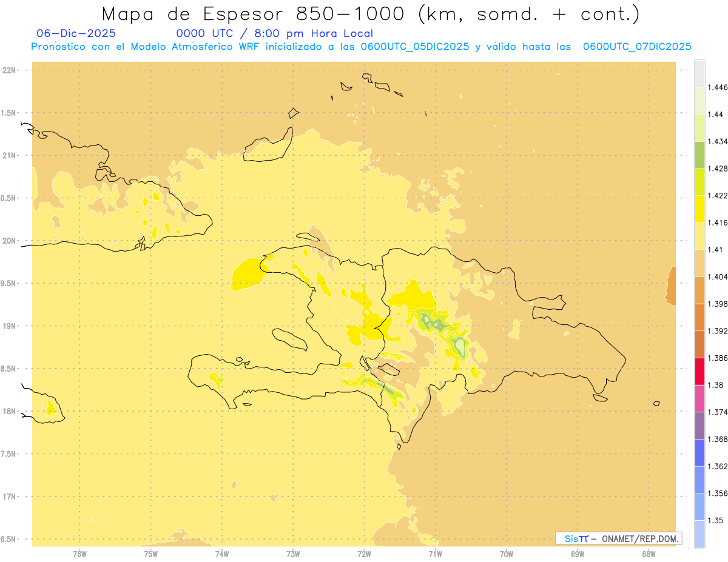Click the purple legend swatch above 1.368
Screen dimensions: 728x562
[699, 426]
